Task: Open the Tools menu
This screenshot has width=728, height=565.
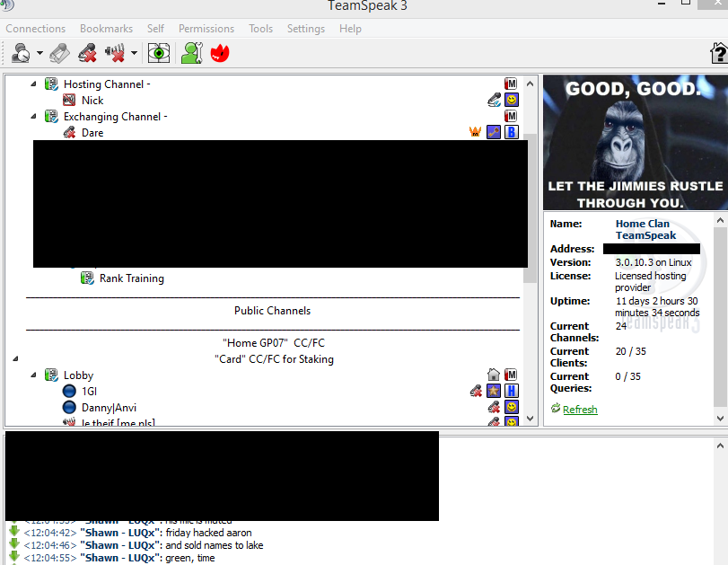Action: [x=260, y=29]
